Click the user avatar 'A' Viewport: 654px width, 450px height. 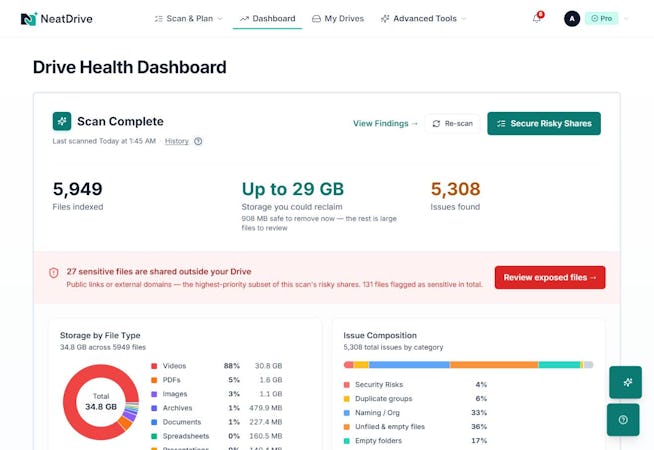pos(572,19)
